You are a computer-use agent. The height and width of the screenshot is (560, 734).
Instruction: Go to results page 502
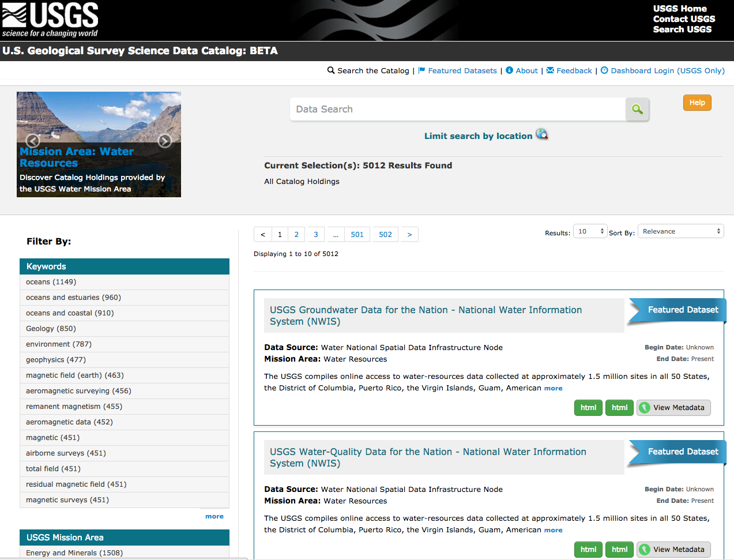[x=385, y=234]
